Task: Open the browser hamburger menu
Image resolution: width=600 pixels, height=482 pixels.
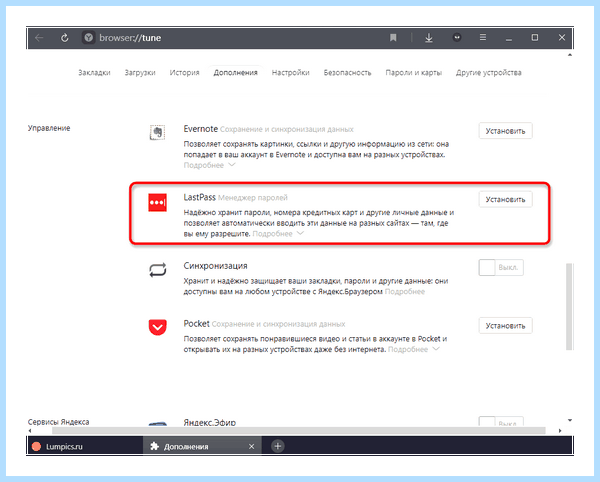Action: pos(483,37)
